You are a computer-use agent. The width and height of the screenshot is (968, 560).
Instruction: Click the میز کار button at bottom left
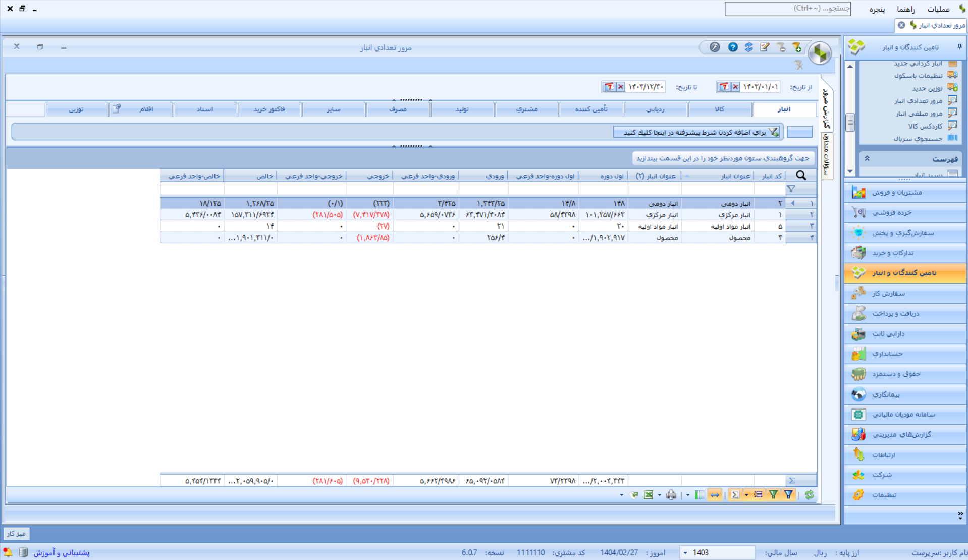(16, 534)
